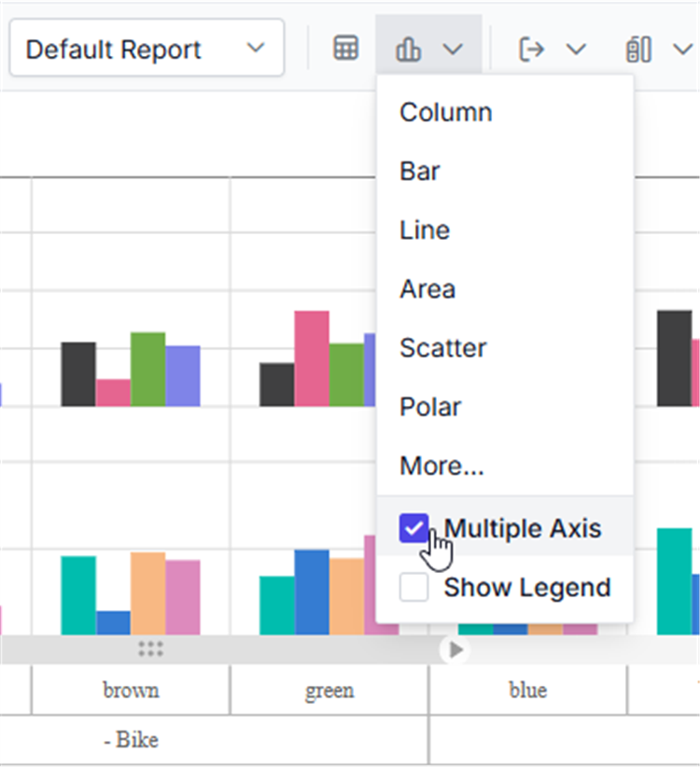
Task: Select Column chart type
Action: pos(505,112)
